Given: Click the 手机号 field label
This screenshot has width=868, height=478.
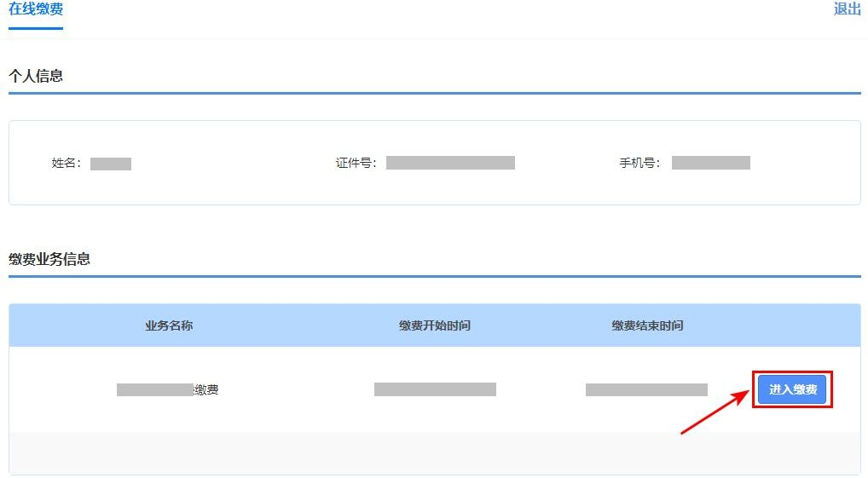Looking at the screenshot, I should point(640,163).
